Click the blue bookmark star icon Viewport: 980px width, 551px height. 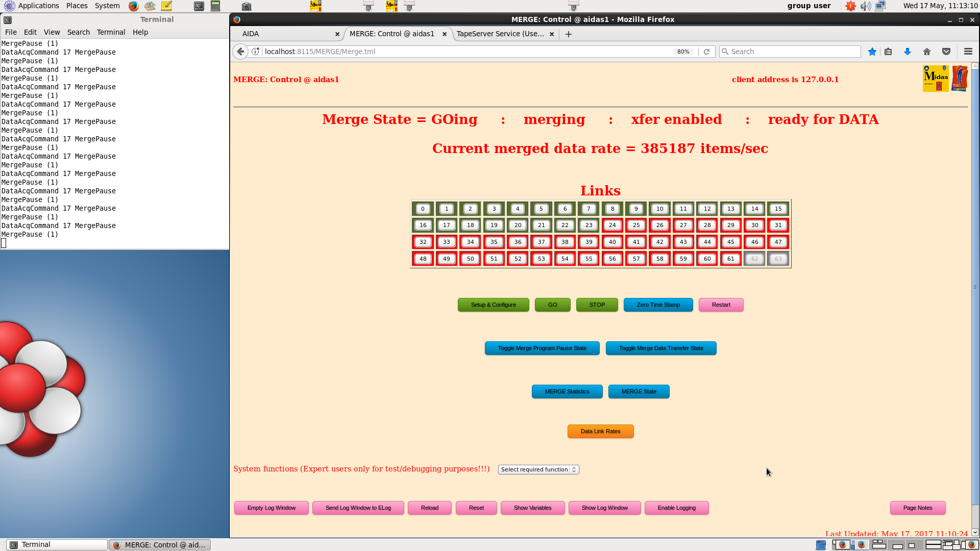(872, 52)
